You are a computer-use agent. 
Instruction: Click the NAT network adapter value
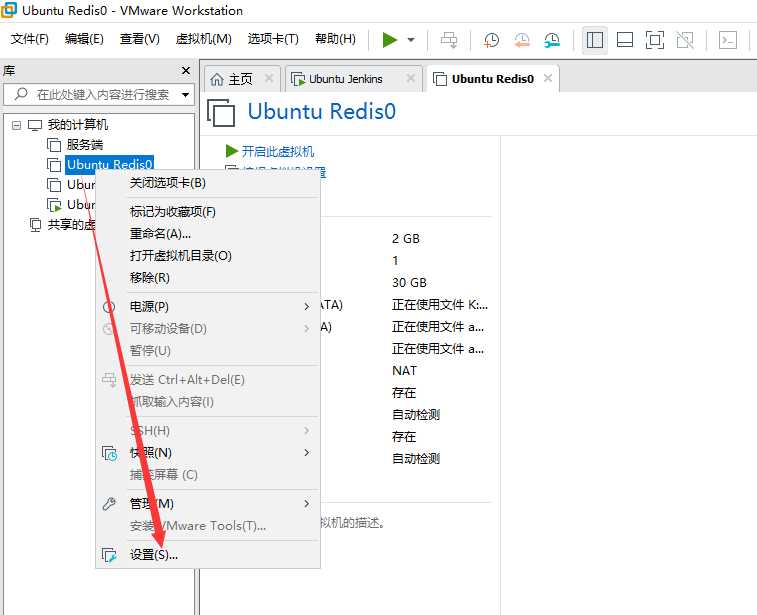(404, 371)
